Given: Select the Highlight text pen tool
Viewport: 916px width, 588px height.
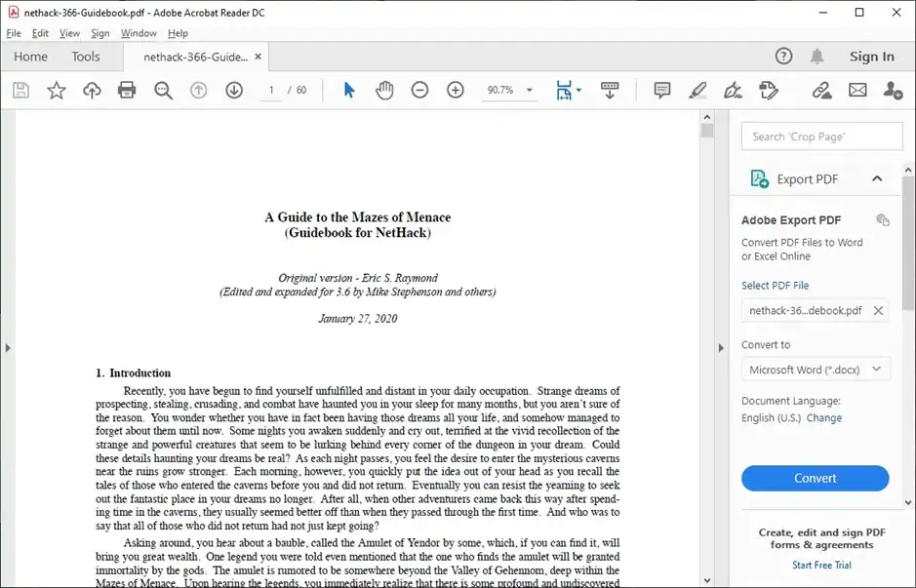Looking at the screenshot, I should pyautogui.click(x=697, y=90).
